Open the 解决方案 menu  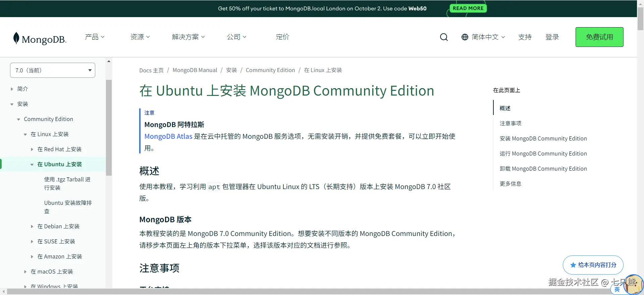click(188, 37)
